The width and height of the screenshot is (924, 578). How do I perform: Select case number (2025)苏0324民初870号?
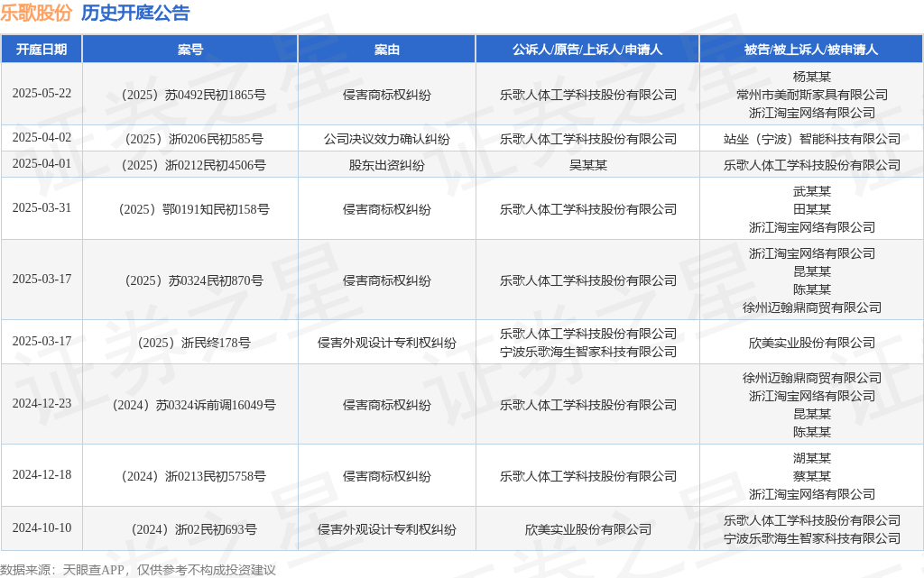pyautogui.click(x=193, y=280)
